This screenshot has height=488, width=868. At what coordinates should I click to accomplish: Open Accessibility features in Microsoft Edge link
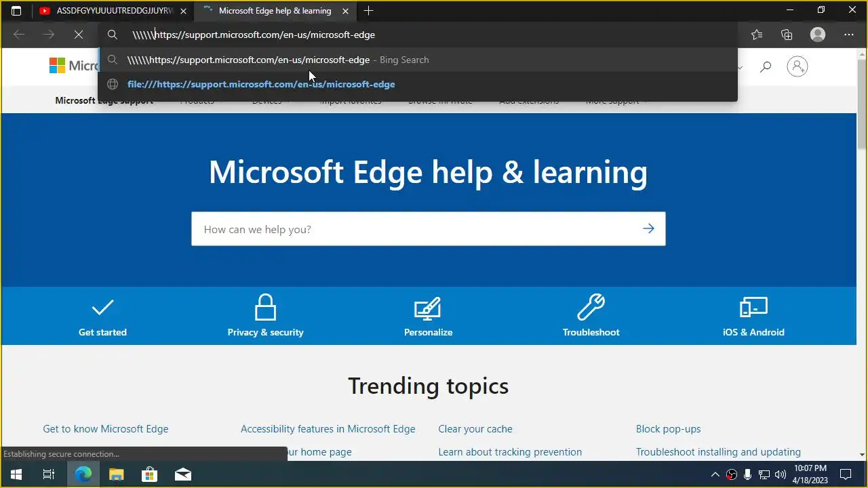328,429
